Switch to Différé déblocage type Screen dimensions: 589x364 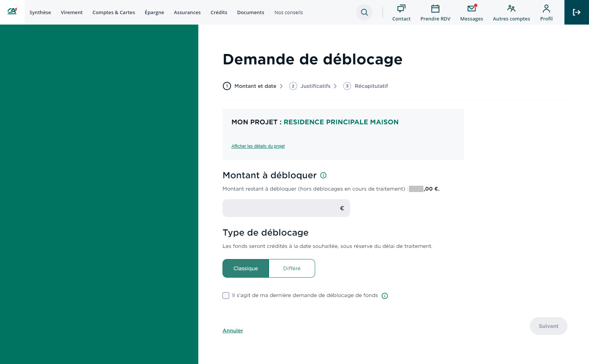coord(292,268)
